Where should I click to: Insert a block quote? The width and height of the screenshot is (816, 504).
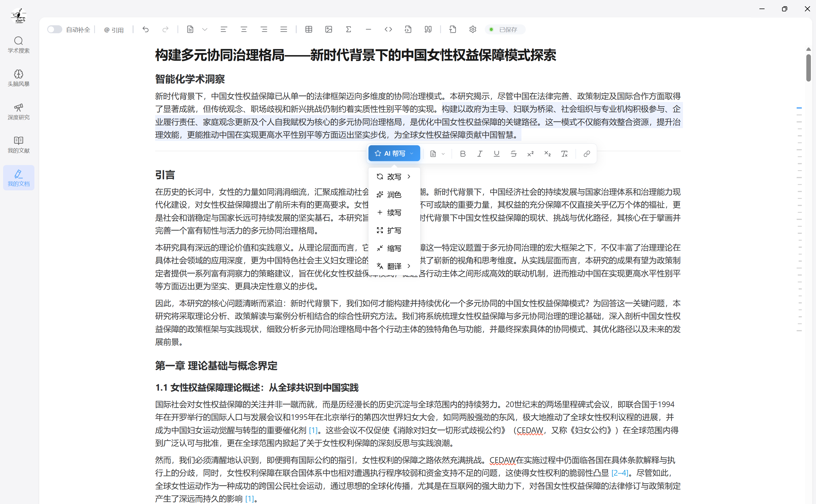[428, 29]
